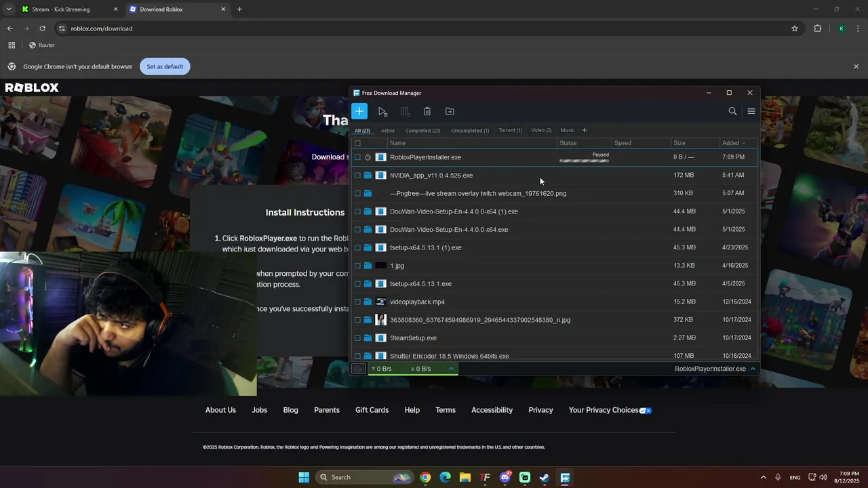868x488 pixels.
Task: Open Router bookmark in bookmarks bar
Action: 42,45
